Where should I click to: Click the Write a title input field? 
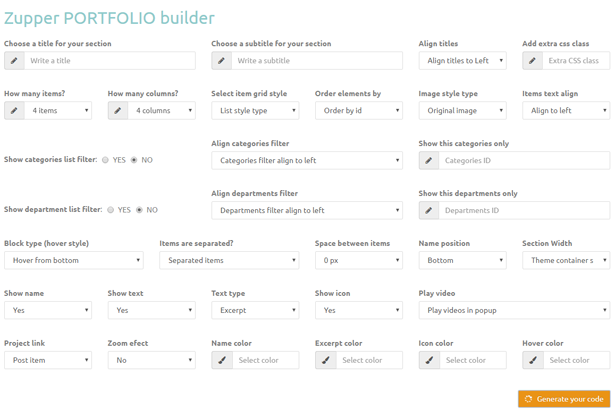point(110,61)
